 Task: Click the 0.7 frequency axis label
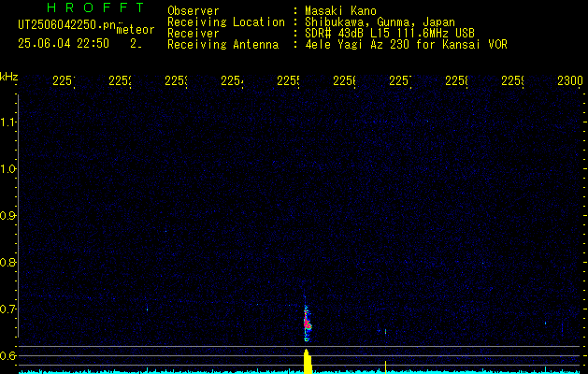[x=7, y=309]
